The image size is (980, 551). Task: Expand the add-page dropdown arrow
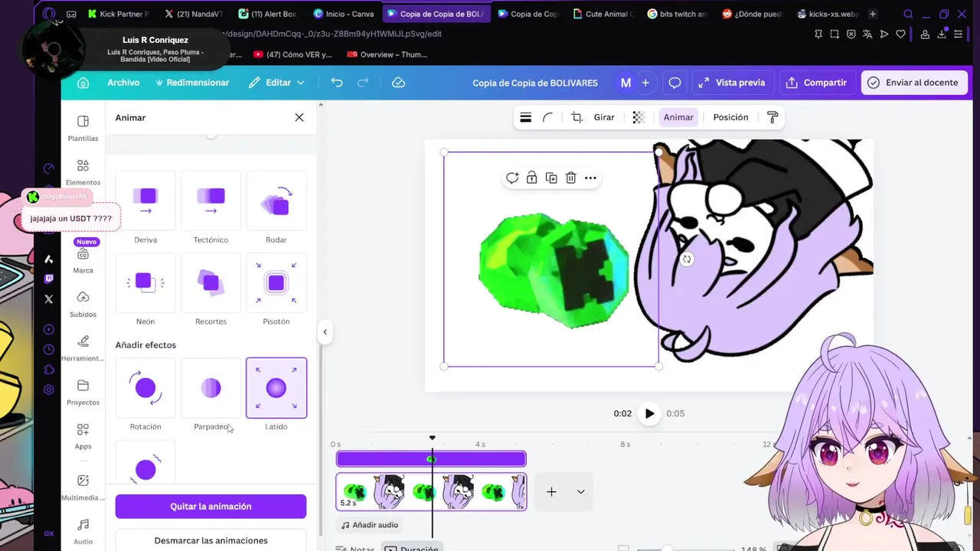coord(580,491)
